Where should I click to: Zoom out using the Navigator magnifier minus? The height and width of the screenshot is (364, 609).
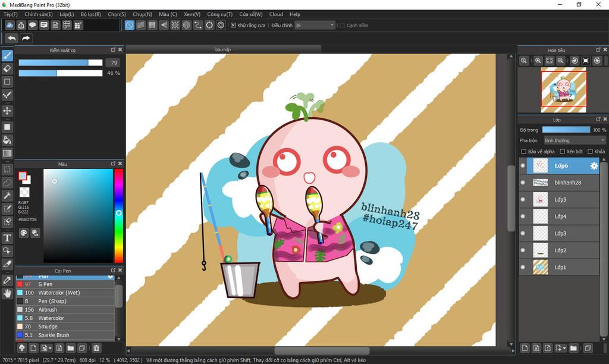click(560, 61)
